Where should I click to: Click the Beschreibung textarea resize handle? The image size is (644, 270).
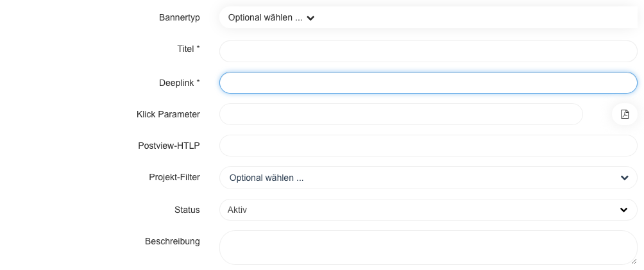point(633,260)
